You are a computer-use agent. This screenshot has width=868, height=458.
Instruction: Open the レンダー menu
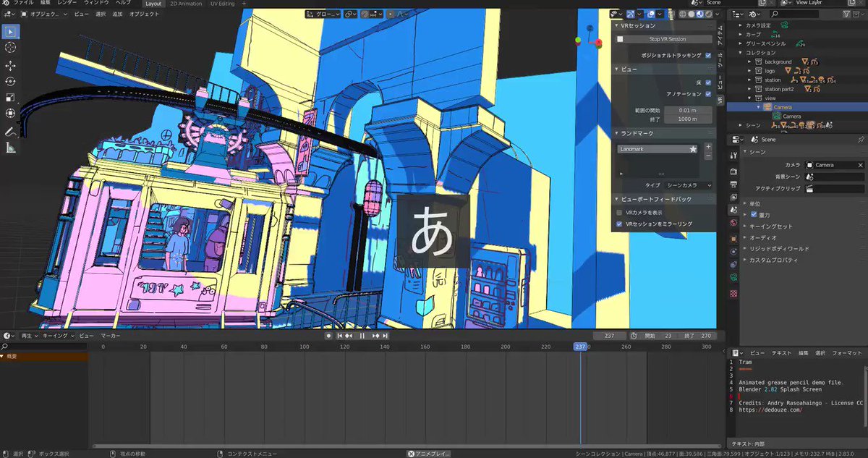pos(67,4)
